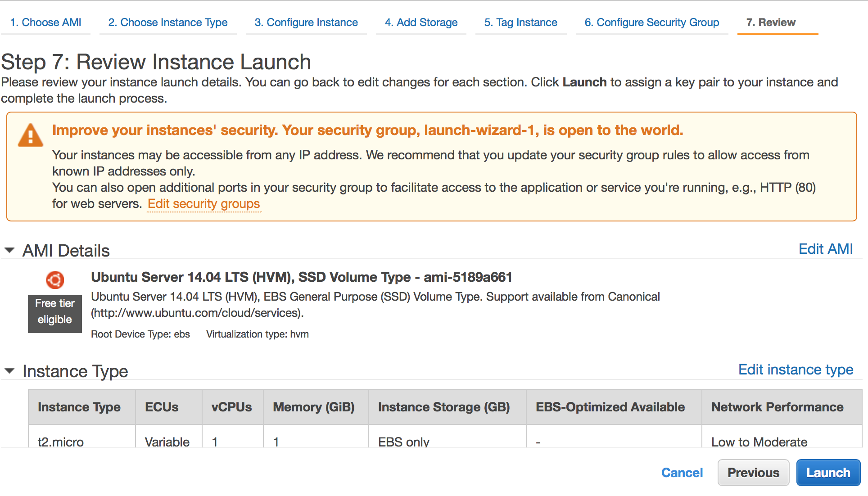Click the Ubuntu logo icon

(55, 280)
